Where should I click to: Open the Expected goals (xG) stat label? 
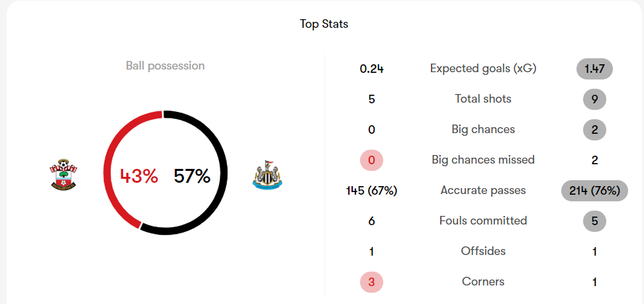[483, 69]
